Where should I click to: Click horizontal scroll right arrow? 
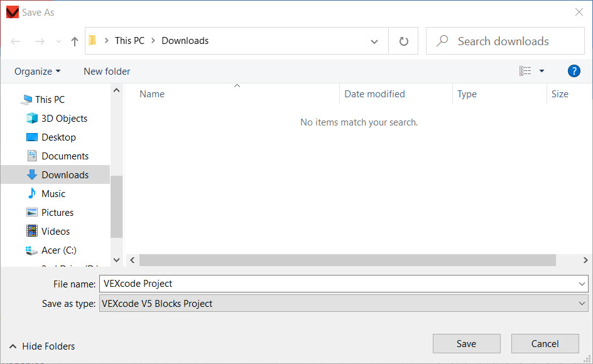click(585, 260)
